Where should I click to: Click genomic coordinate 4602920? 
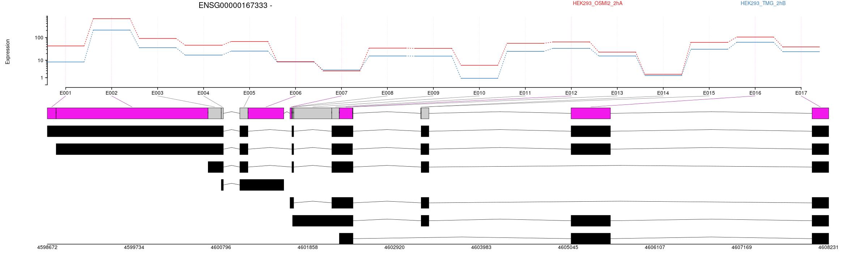pyautogui.click(x=395, y=248)
